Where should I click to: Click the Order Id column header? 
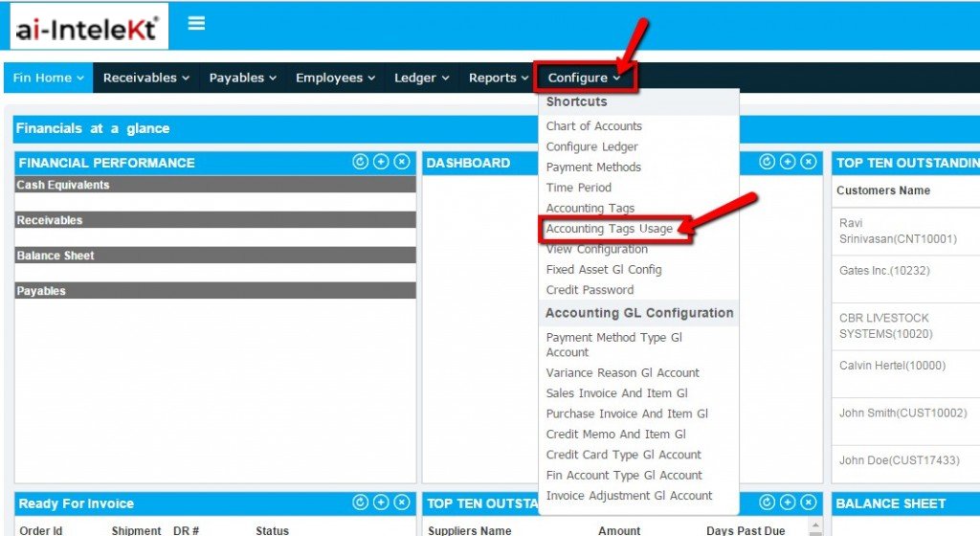point(40,530)
